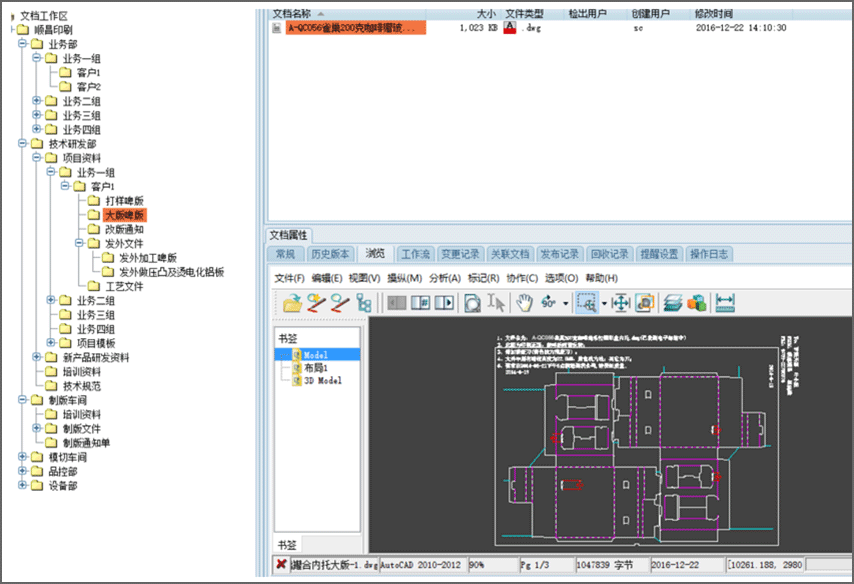The image size is (854, 584).
Task: Click the open file folder toolbar icon
Action: (x=291, y=302)
